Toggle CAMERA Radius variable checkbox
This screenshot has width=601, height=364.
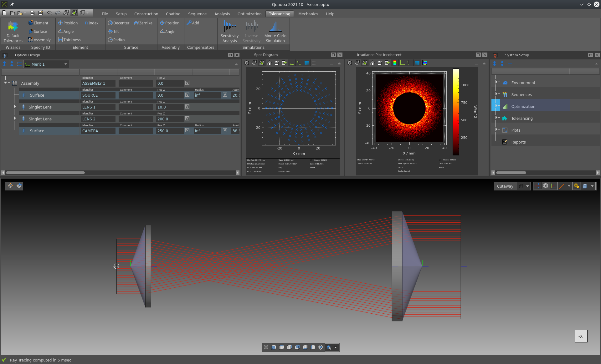pyautogui.click(x=225, y=130)
